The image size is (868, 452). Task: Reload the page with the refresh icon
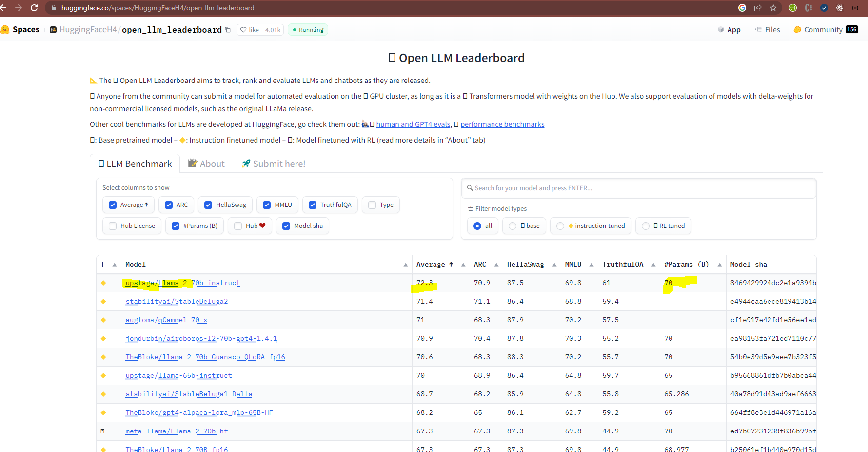pos(34,8)
